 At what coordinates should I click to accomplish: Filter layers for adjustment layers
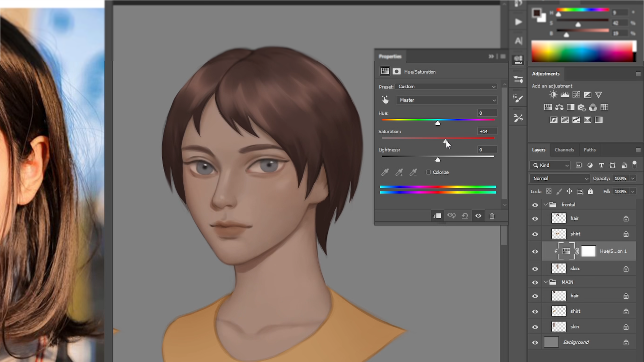tap(590, 165)
